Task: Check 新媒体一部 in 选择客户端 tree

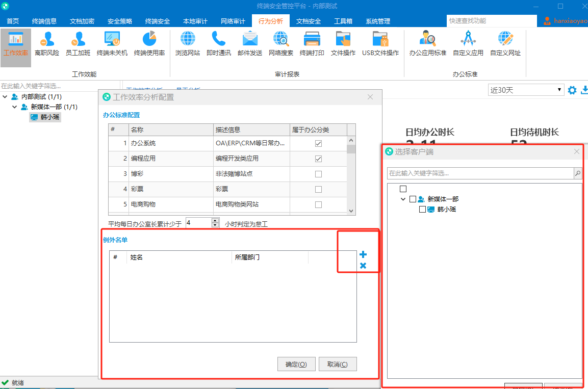Action: point(413,199)
